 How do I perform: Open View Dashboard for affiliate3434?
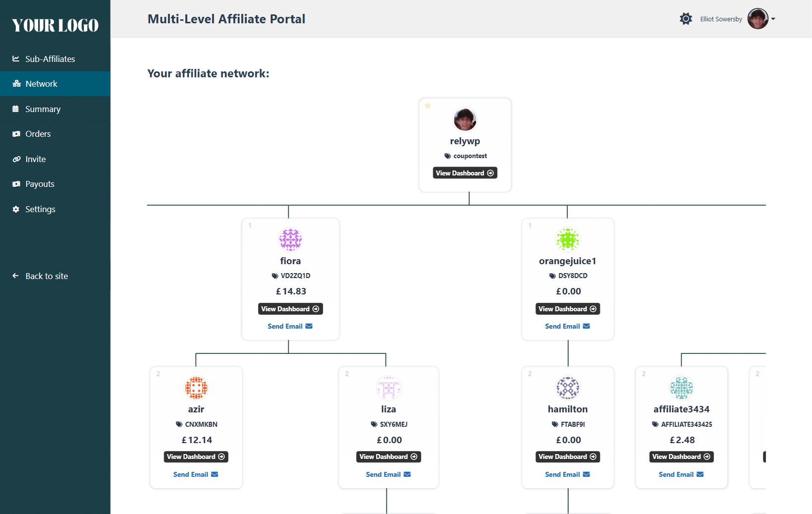pos(682,457)
